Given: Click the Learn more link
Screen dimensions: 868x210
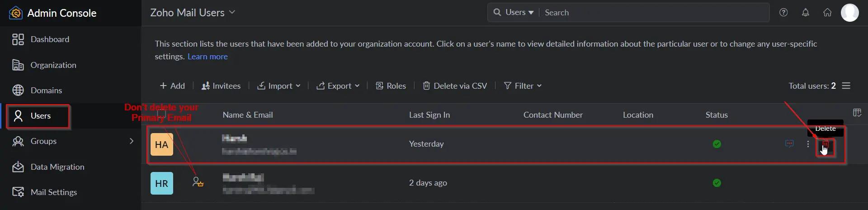Looking at the screenshot, I should click(208, 57).
